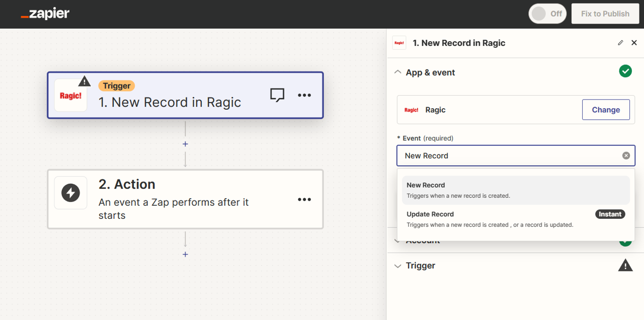Click the comment icon on the trigger step

point(277,95)
